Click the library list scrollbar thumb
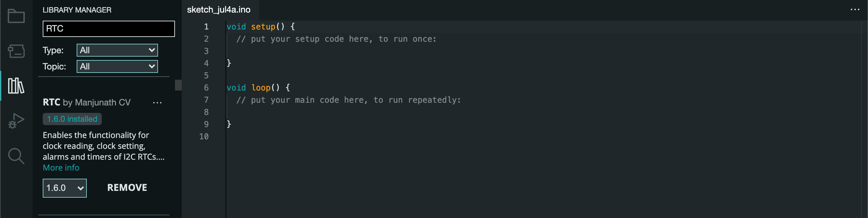The width and height of the screenshot is (868, 218). [x=178, y=86]
